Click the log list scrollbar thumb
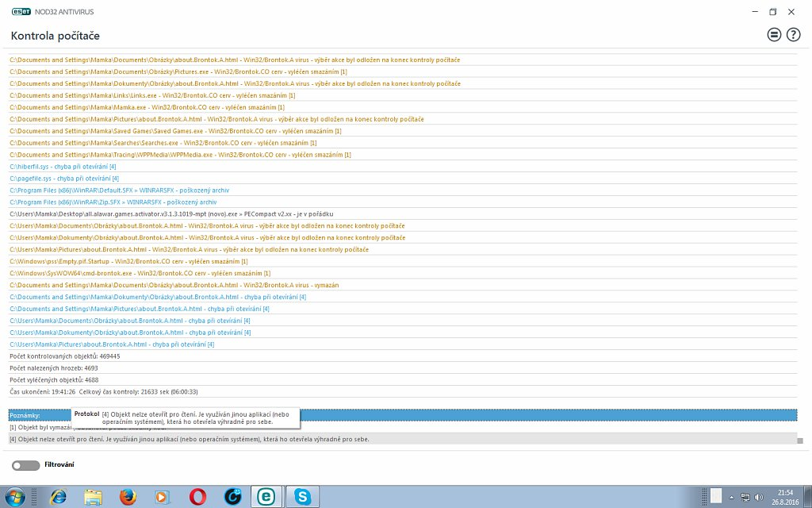 pos(799,441)
